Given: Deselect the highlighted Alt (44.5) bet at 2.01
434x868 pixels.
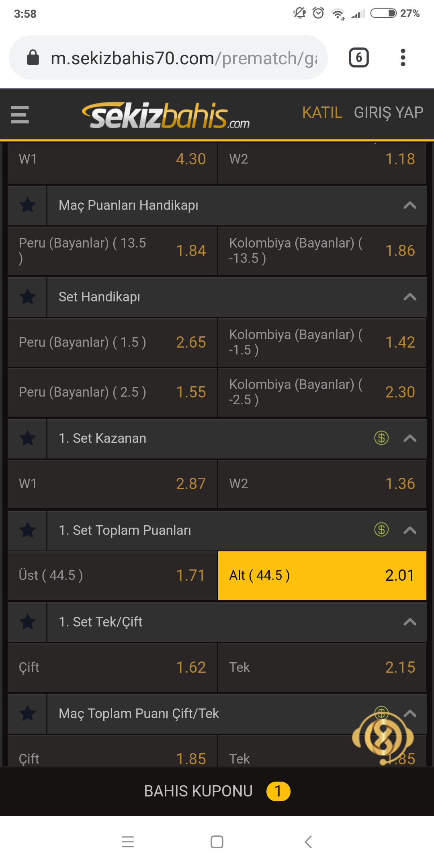Looking at the screenshot, I should pyautogui.click(x=322, y=575).
